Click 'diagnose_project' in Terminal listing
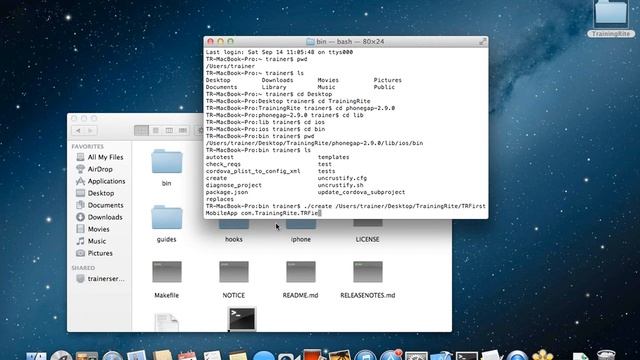The height and width of the screenshot is (360, 640). pos(233,185)
